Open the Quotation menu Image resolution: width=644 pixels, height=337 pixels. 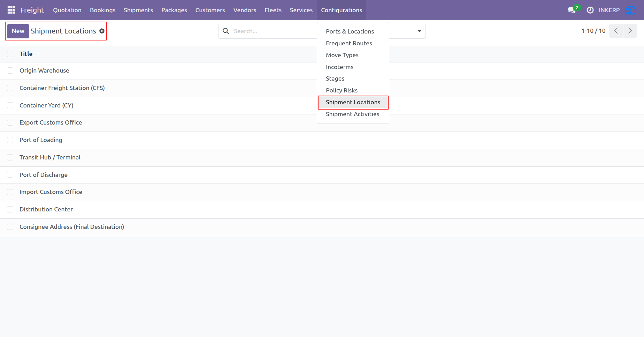(67, 10)
